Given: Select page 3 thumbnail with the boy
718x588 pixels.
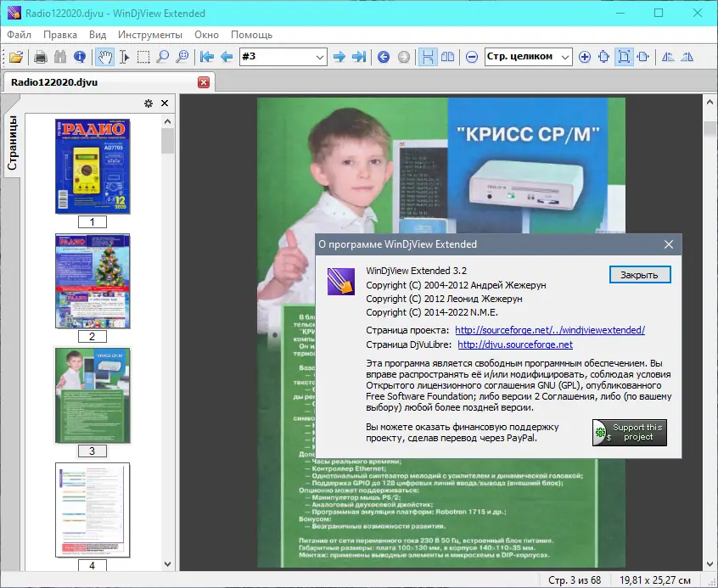Looking at the screenshot, I should [93, 395].
